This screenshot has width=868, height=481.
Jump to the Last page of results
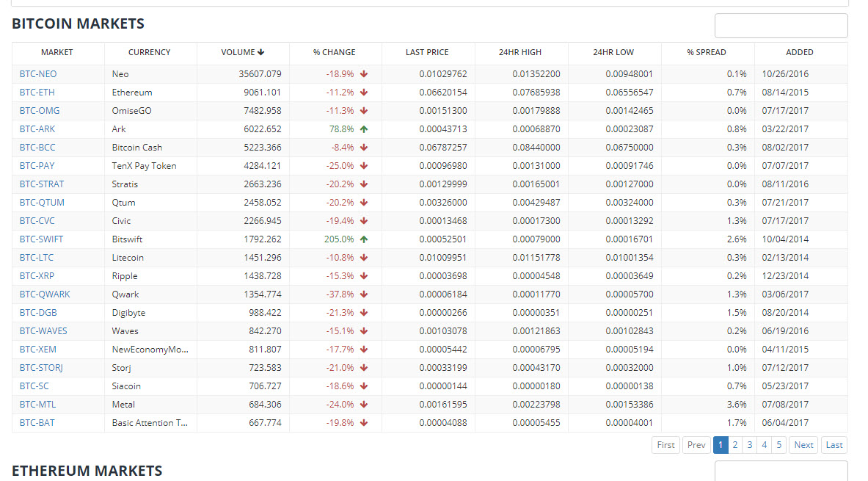834,445
